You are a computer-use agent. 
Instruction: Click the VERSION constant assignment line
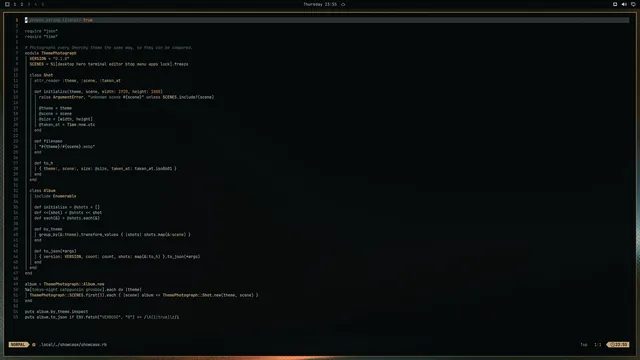tap(49, 58)
